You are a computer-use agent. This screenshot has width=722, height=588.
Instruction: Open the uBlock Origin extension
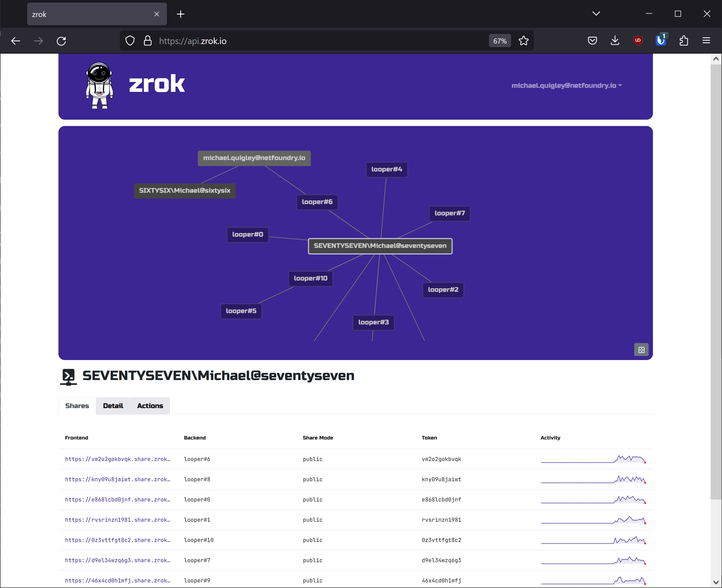(x=638, y=41)
